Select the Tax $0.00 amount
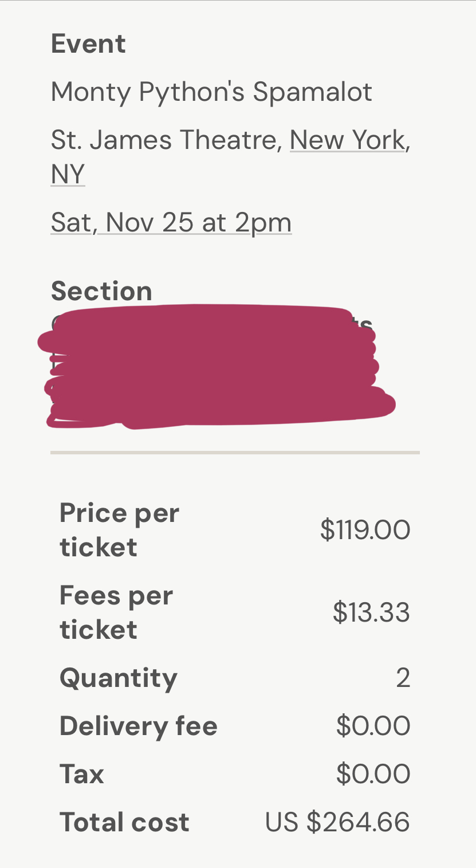Viewport: 476px width, 868px height. (373, 774)
